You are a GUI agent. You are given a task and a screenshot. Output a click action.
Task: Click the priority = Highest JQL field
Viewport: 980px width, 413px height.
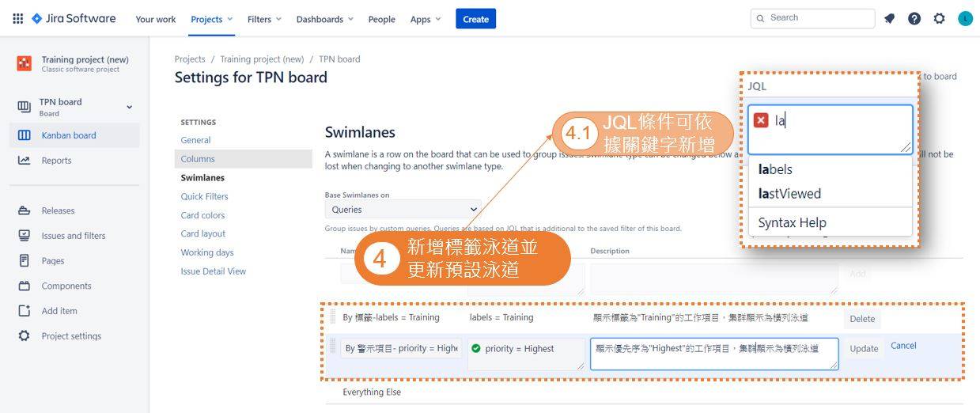coord(526,354)
